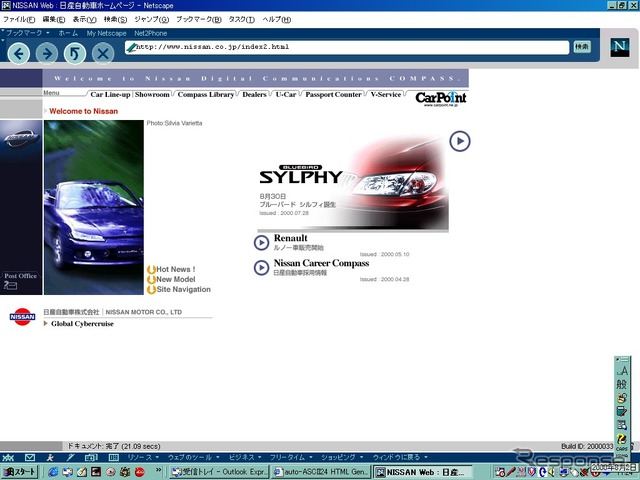Click the New Model link
The height and width of the screenshot is (480, 640).
[176, 279]
